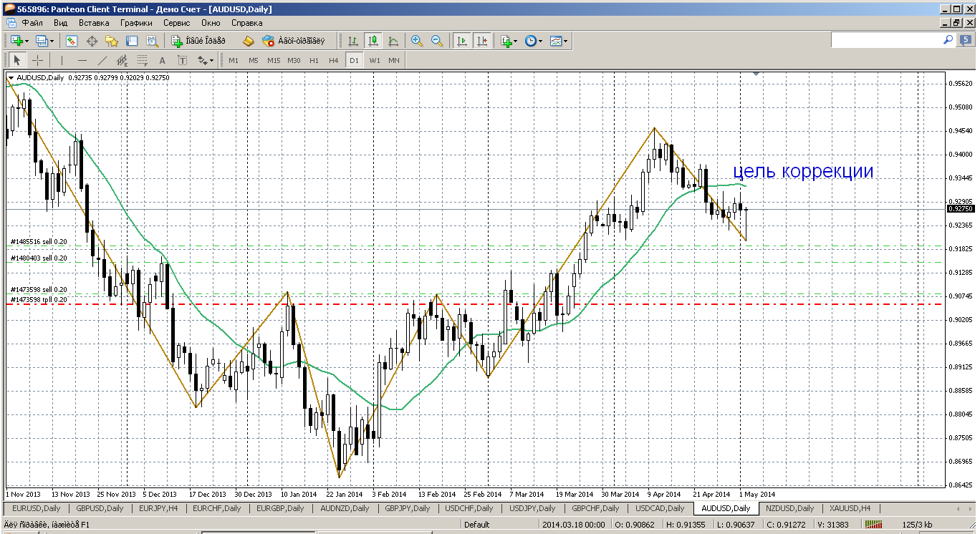Set the chart timeframe to H1

point(314,60)
